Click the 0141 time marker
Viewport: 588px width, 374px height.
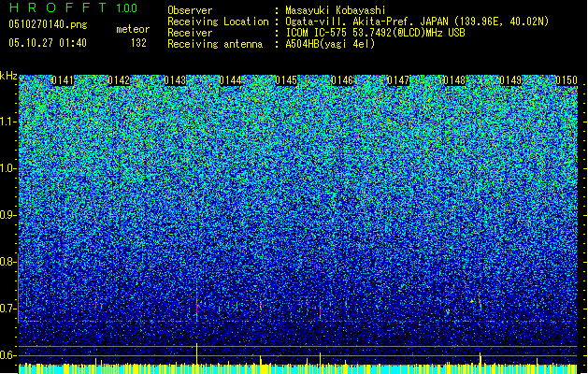63,80
